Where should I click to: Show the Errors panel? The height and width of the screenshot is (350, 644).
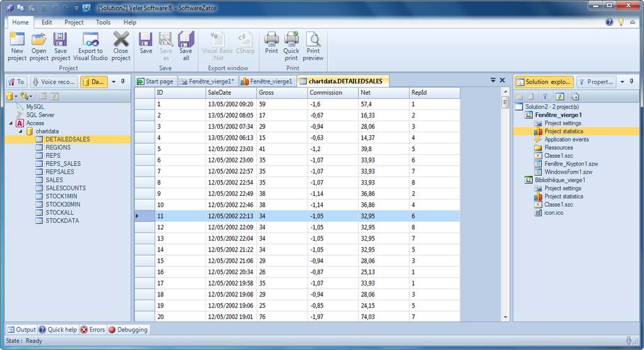coord(93,329)
